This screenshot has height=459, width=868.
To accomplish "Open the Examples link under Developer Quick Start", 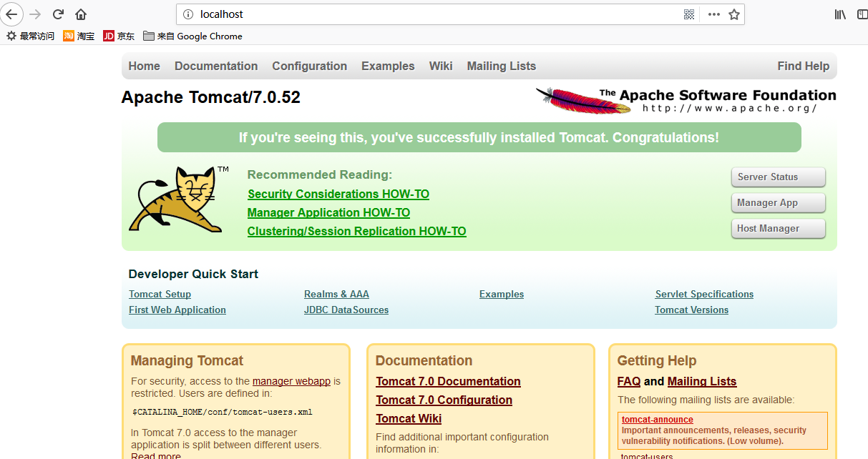I will (502, 294).
